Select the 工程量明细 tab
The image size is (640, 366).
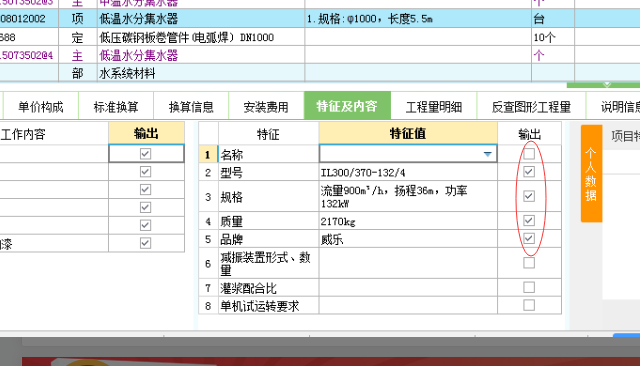[x=434, y=107]
